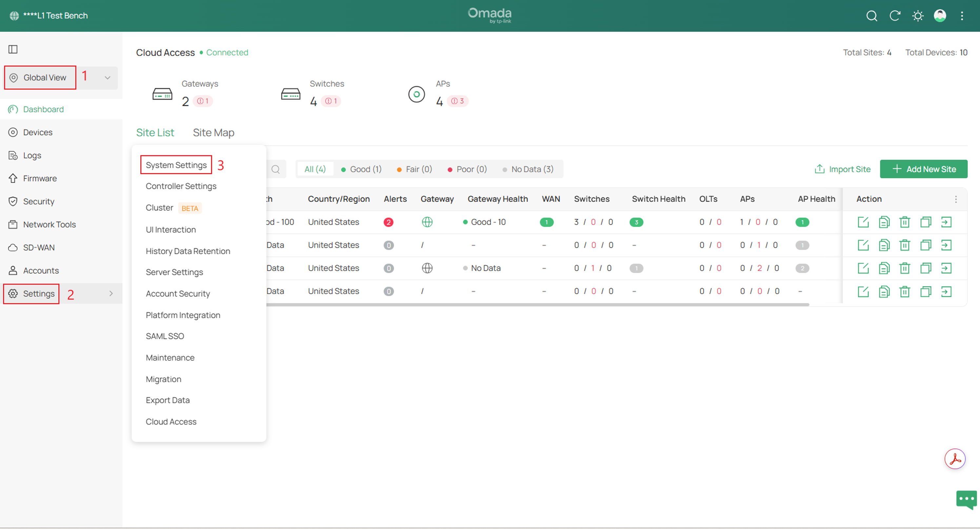Click the APs icon in the device summary
980x529 pixels.
pos(417,94)
